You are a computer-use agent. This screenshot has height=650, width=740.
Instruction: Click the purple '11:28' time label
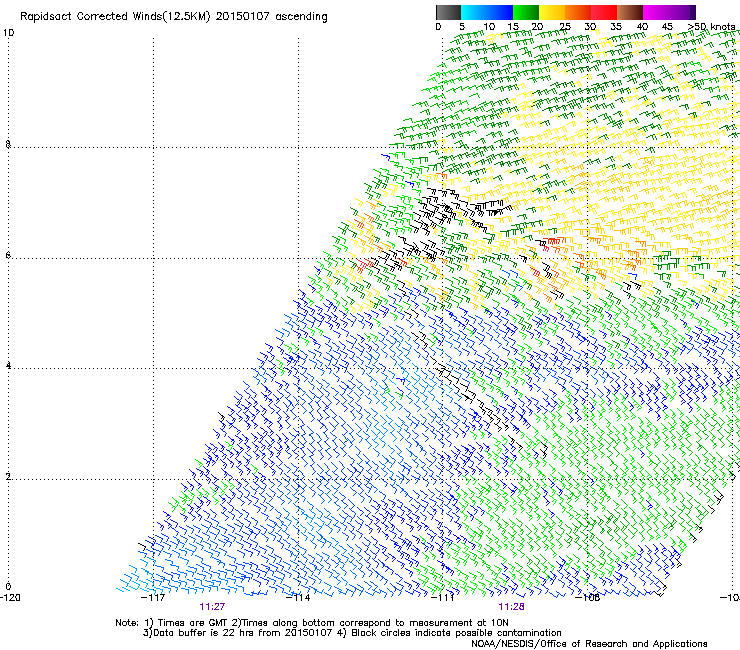point(512,607)
